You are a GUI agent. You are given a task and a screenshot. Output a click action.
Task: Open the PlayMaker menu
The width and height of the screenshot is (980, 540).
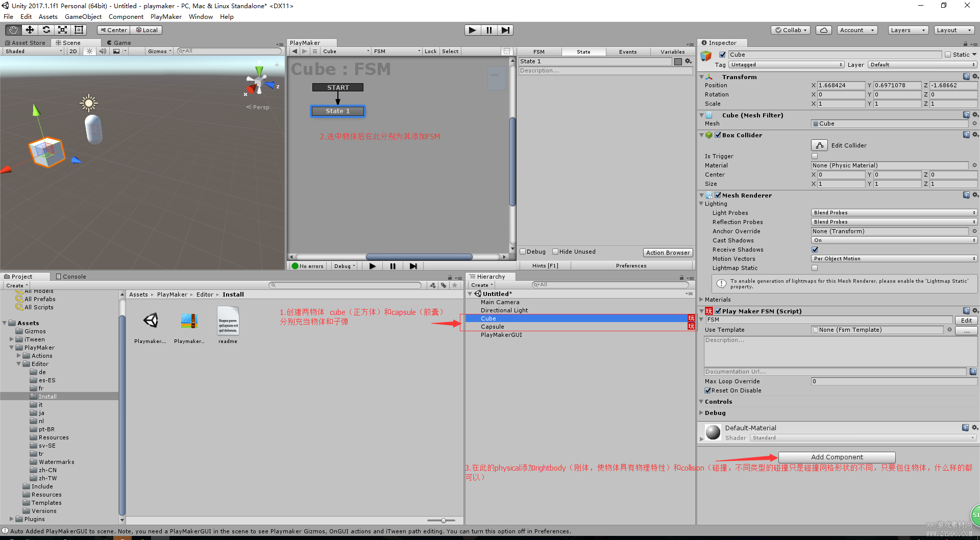coord(166,17)
